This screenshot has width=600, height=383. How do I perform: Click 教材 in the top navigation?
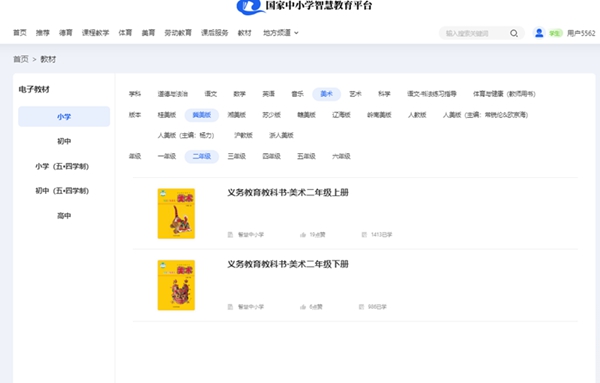(x=245, y=33)
